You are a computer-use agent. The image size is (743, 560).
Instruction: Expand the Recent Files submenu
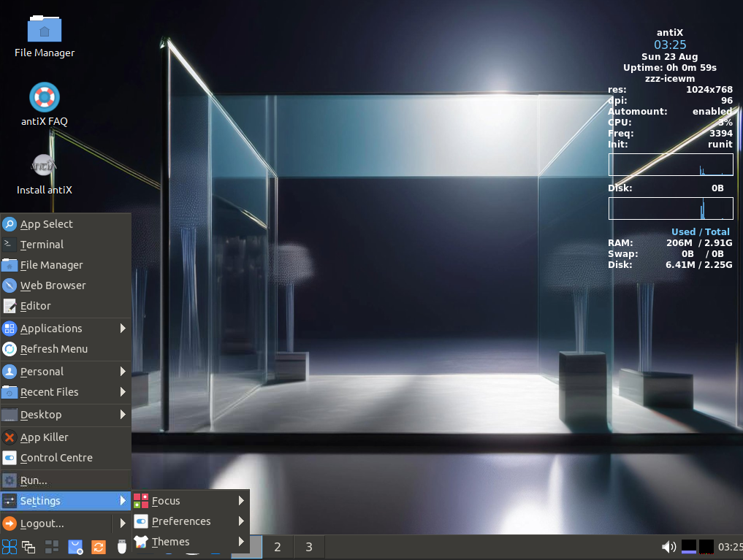tap(66, 392)
